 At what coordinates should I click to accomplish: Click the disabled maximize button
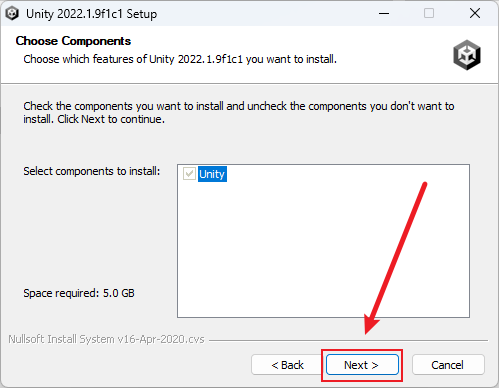(x=429, y=14)
